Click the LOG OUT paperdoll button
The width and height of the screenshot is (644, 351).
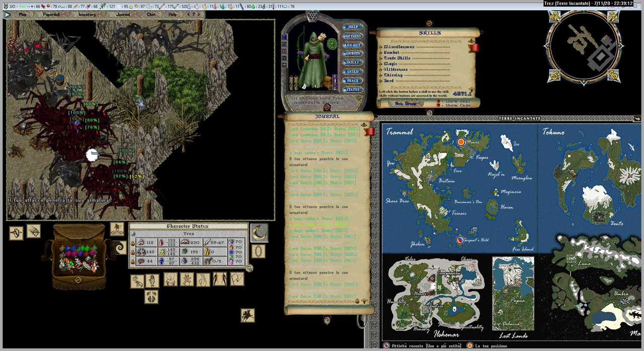pos(353,45)
